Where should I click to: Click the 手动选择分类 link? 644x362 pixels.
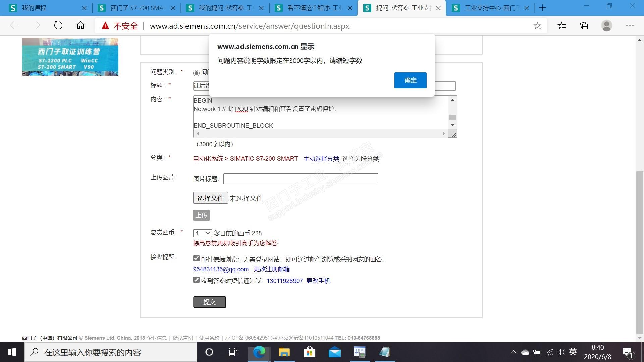[x=321, y=159]
